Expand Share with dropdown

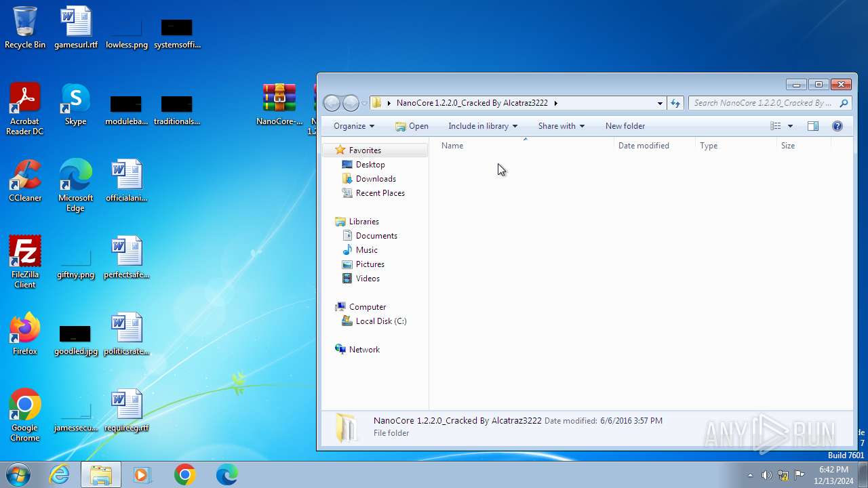[x=561, y=126]
